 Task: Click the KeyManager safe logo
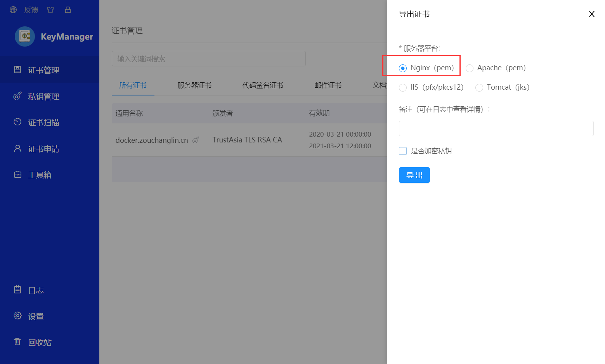coord(25,36)
